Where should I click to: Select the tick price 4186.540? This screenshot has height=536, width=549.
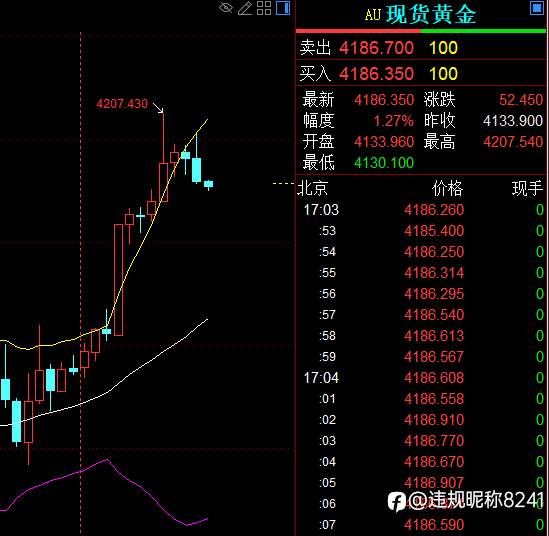[434, 315]
